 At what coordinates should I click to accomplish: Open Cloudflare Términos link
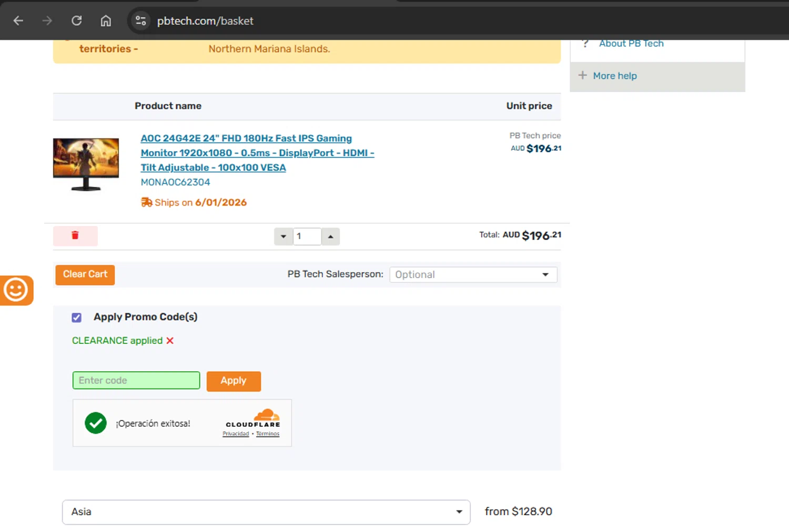pos(268,434)
